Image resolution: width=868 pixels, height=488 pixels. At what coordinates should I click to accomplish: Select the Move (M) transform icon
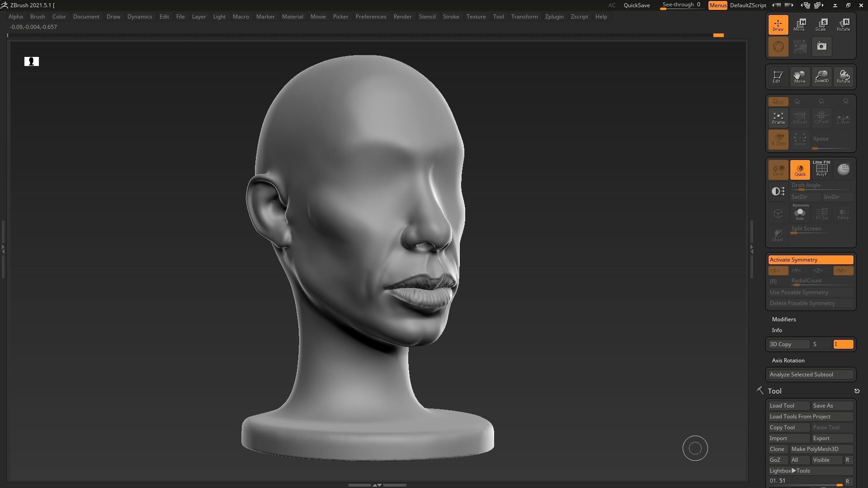(x=799, y=24)
